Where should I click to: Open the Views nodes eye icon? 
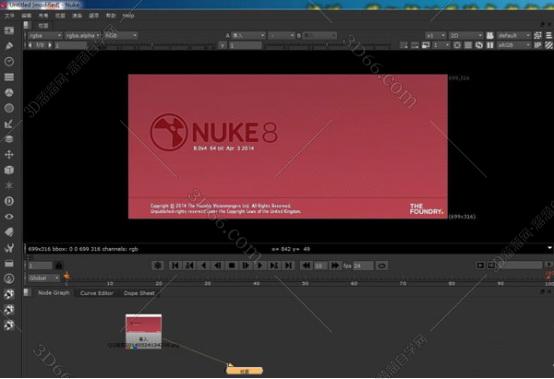(9, 217)
